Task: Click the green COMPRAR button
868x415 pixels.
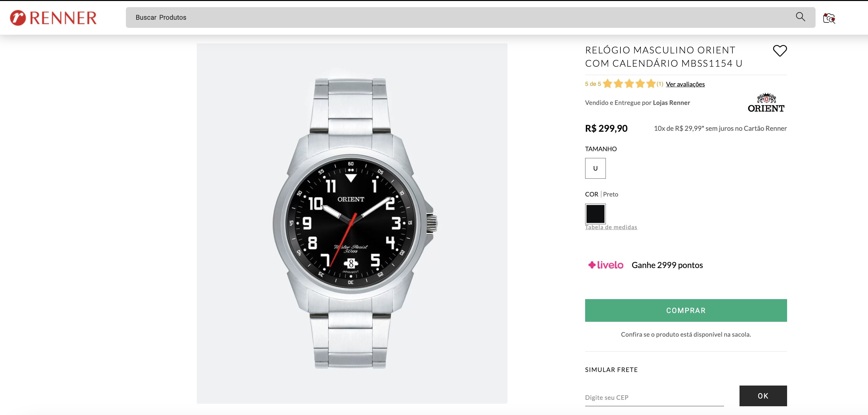Action: click(686, 310)
